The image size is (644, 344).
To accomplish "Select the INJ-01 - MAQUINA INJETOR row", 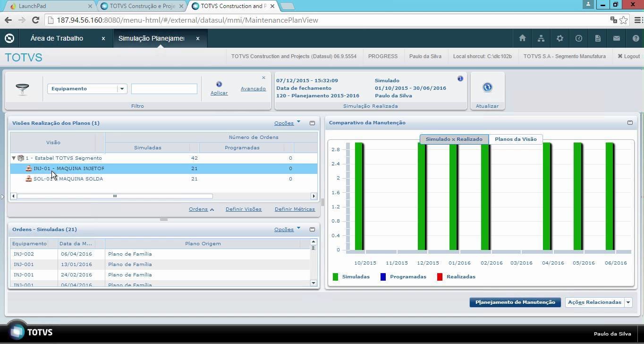I will click(163, 168).
